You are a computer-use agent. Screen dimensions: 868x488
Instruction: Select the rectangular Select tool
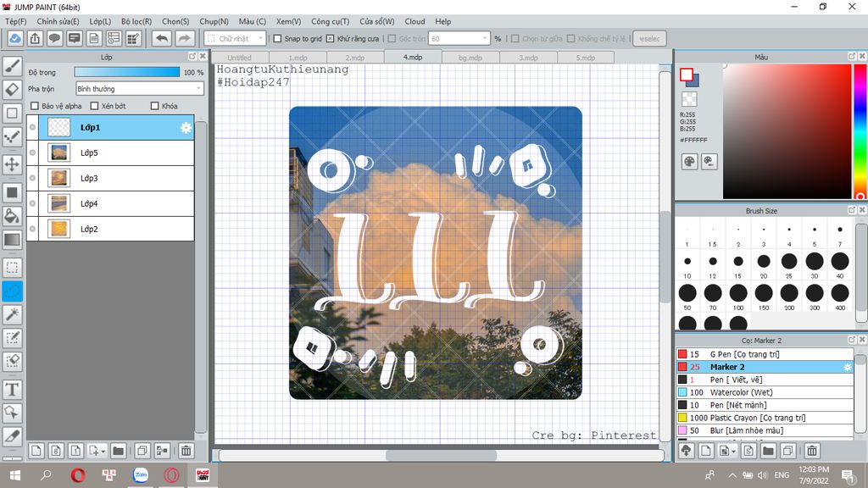click(12, 268)
